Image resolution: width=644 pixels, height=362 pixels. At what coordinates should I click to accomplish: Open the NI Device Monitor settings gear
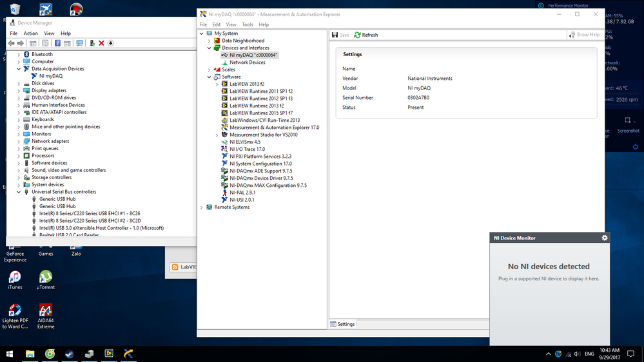tap(605, 238)
